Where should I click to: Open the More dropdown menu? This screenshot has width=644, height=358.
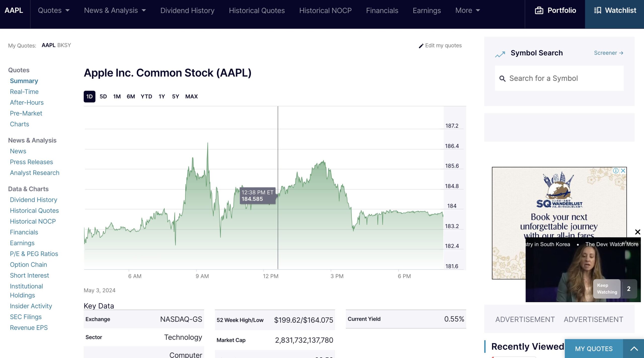[468, 10]
